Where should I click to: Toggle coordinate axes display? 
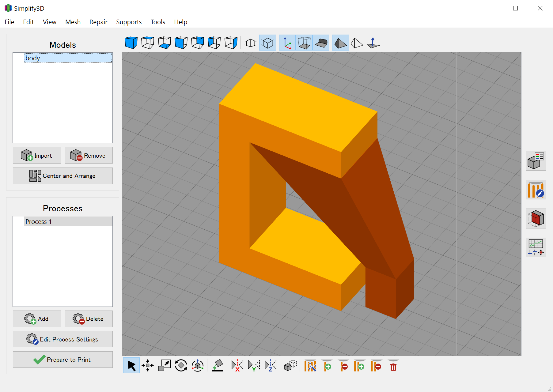coord(287,43)
